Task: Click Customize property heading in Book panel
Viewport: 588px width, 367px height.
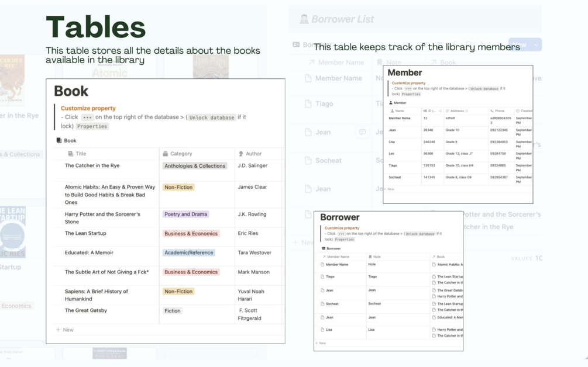Action: click(88, 108)
